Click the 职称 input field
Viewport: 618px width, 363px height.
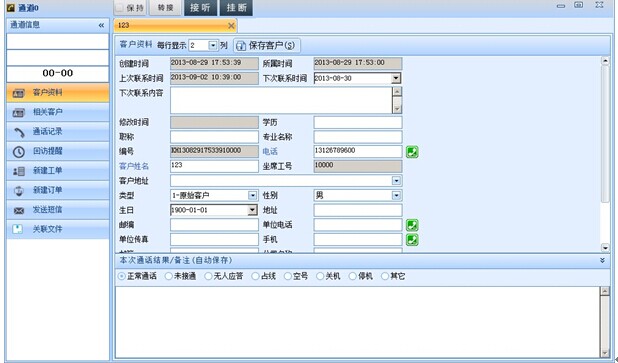point(214,137)
